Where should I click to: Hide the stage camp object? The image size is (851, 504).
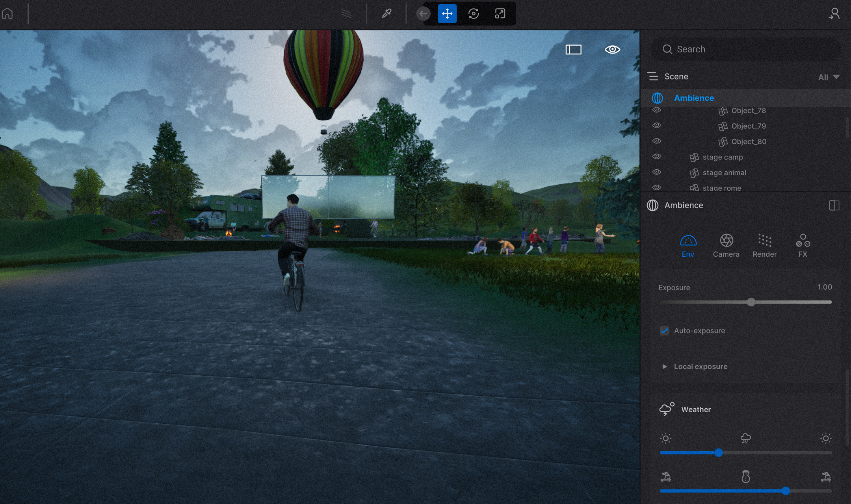coord(656,156)
